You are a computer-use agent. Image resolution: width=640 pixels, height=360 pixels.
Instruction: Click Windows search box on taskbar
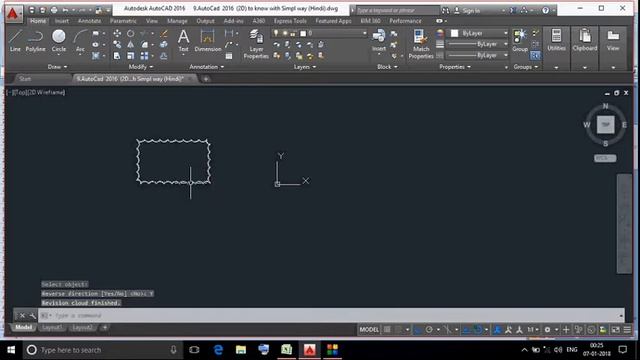click(x=102, y=350)
